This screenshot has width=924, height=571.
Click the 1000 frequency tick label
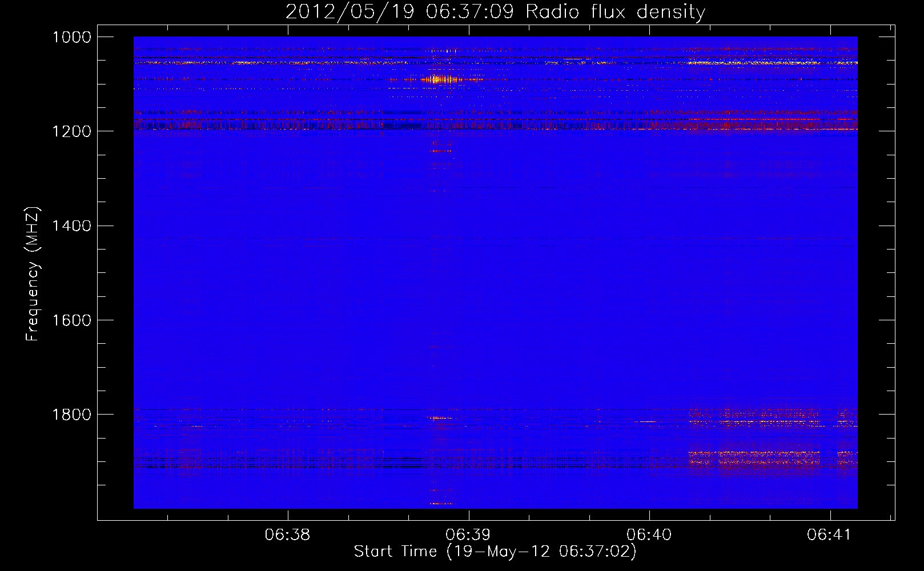pos(72,37)
